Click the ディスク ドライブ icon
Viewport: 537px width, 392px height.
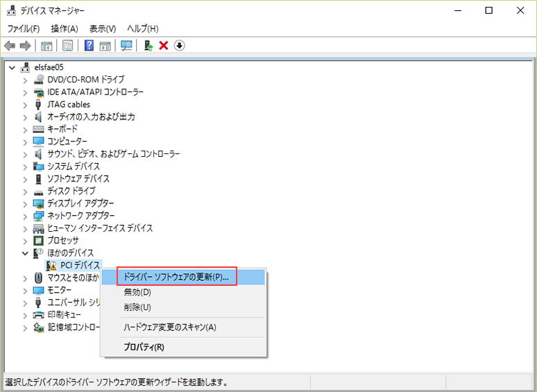pyautogui.click(x=39, y=191)
